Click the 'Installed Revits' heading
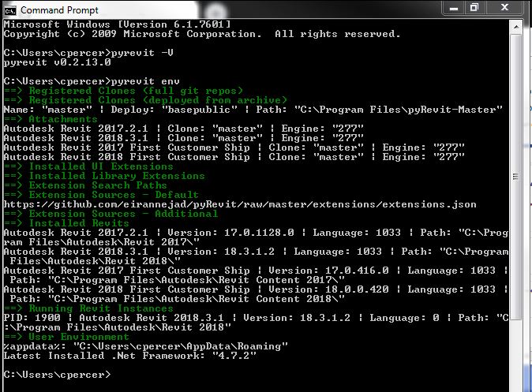Image resolution: width=532 pixels, height=392 pixels. tap(66, 224)
